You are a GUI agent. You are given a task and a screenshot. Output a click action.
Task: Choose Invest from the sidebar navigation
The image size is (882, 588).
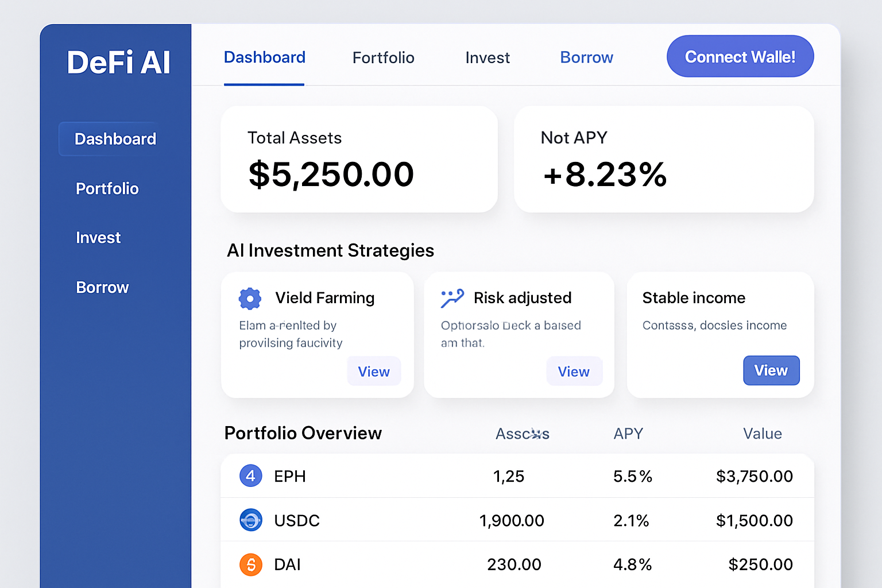(98, 237)
